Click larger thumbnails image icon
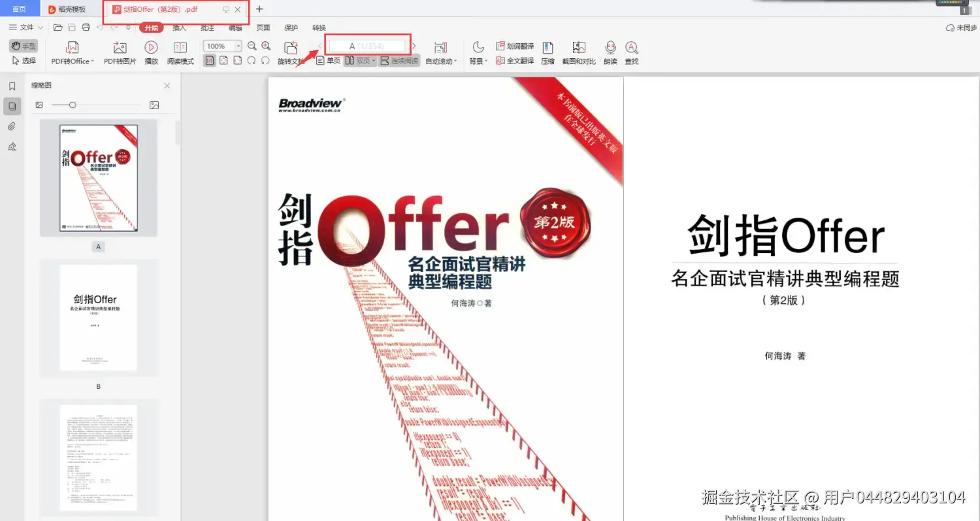Image resolution: width=980 pixels, height=521 pixels. pyautogui.click(x=154, y=105)
